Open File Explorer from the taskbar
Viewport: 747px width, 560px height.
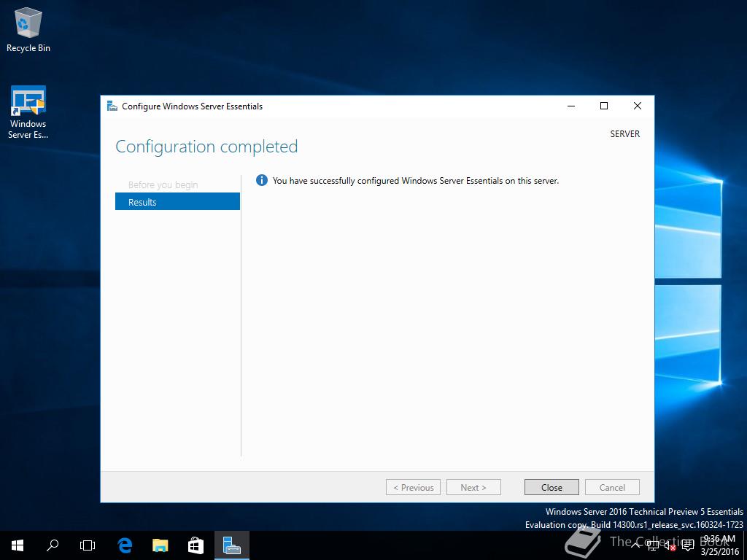160,545
